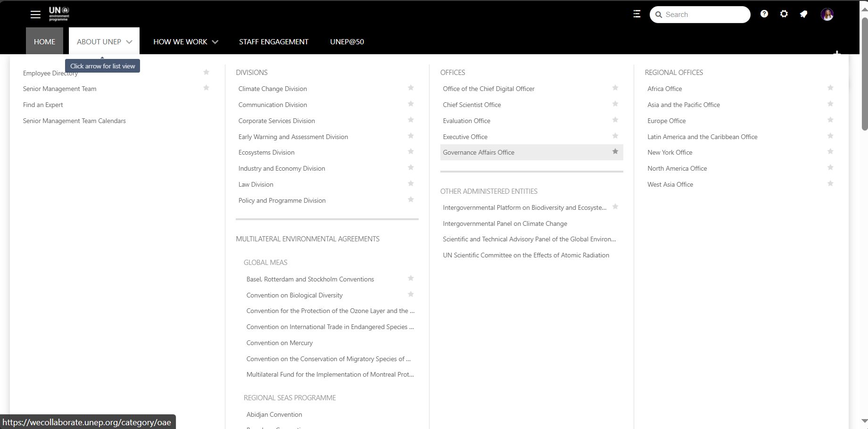Open Intergovernmental Panel on Climate Change
The height and width of the screenshot is (429, 868).
pos(505,223)
